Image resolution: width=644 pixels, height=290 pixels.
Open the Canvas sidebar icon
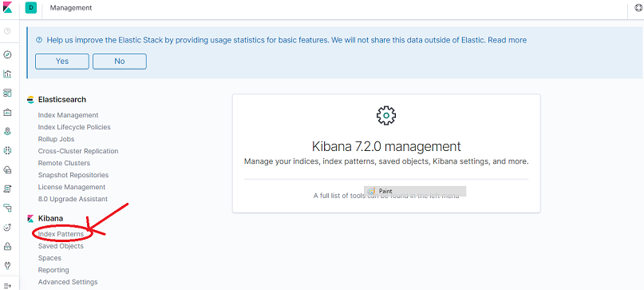tap(7, 113)
